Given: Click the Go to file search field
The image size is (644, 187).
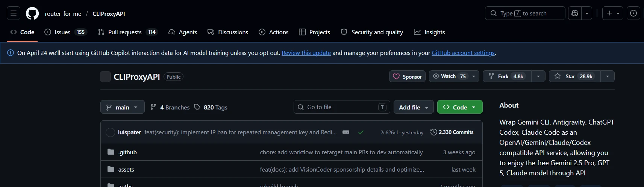Looking at the screenshot, I should point(342,107).
